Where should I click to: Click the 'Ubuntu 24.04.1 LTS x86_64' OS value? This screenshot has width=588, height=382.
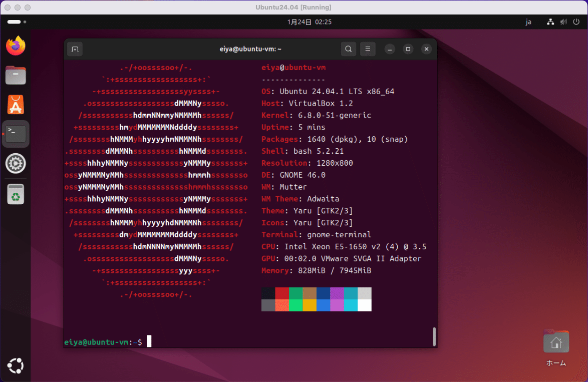(x=337, y=92)
